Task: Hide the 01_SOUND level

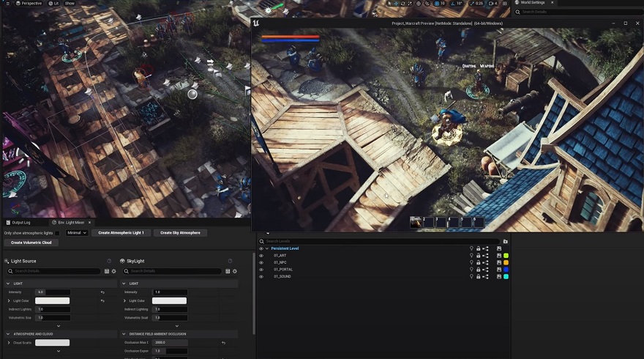Action: pos(261,277)
